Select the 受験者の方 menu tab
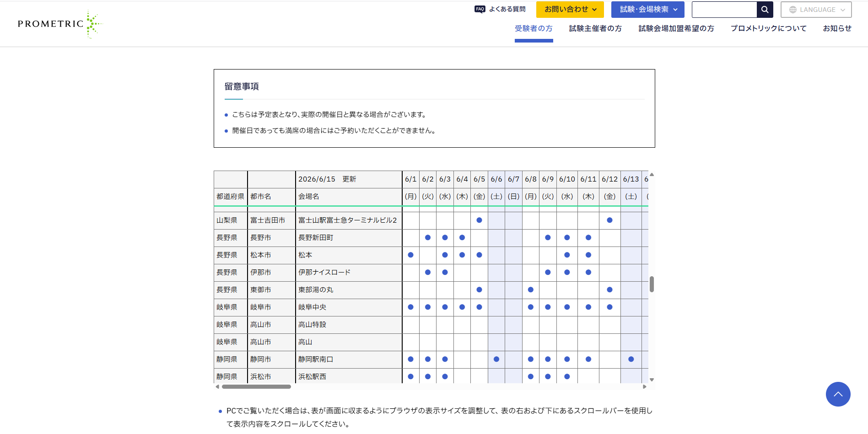Screen dimensions: 868x434 (x=534, y=28)
